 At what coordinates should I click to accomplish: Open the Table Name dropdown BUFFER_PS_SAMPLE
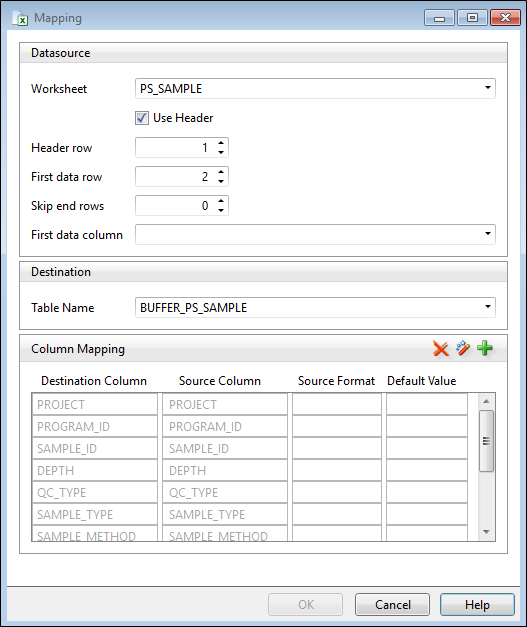[315, 308]
